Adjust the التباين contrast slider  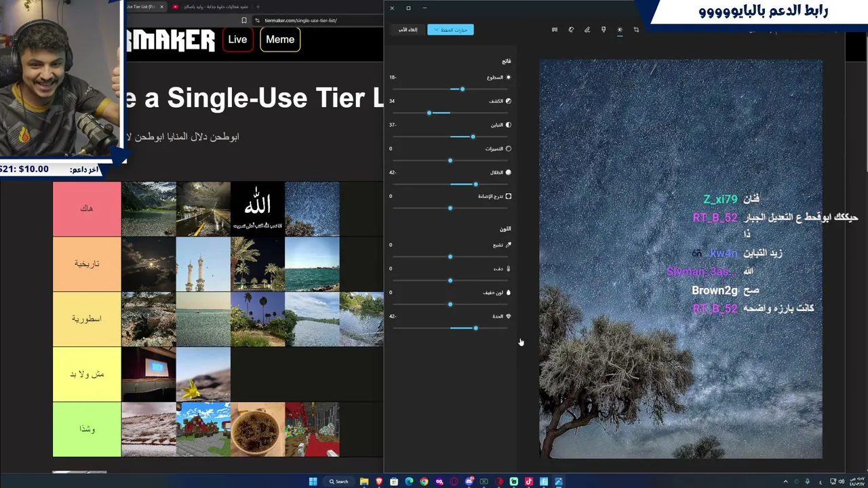[450, 136]
